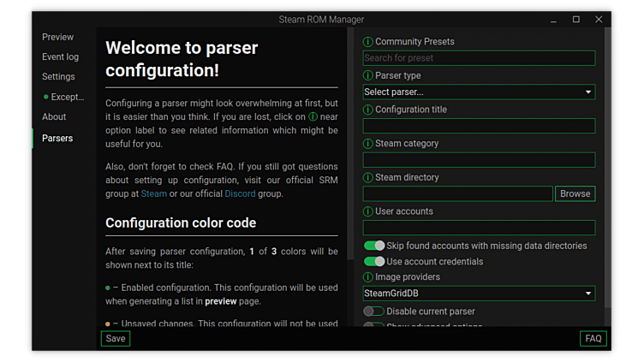Click the info icon beside User accounts
This screenshot has height=362, width=644.
(x=367, y=211)
